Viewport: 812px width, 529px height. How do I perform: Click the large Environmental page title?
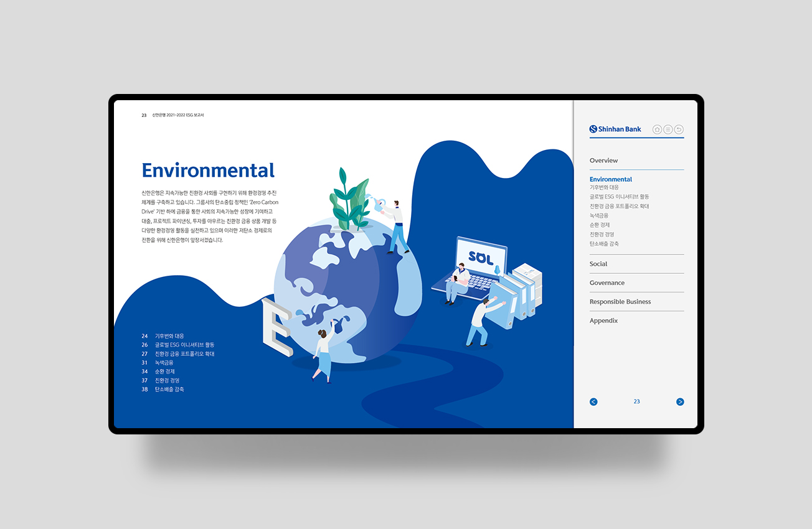208,171
